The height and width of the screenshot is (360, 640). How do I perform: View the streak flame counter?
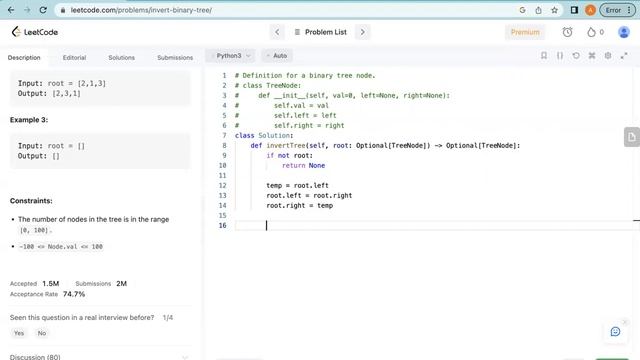[x=596, y=32]
